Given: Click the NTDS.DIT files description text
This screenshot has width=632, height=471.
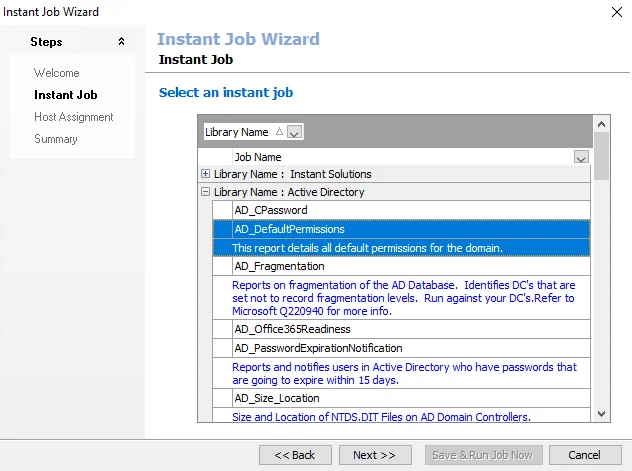Looking at the screenshot, I should 381,417.
